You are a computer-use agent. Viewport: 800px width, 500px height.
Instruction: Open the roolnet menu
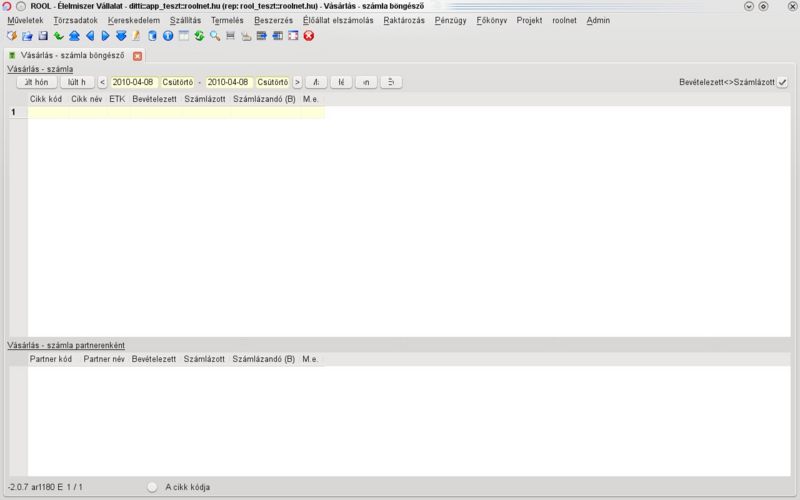pyautogui.click(x=564, y=20)
